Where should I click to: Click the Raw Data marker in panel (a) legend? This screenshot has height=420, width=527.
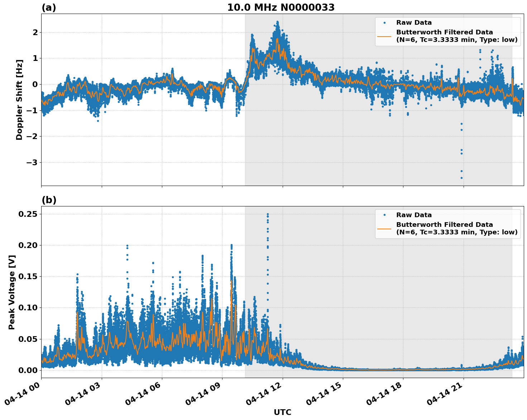384,23
